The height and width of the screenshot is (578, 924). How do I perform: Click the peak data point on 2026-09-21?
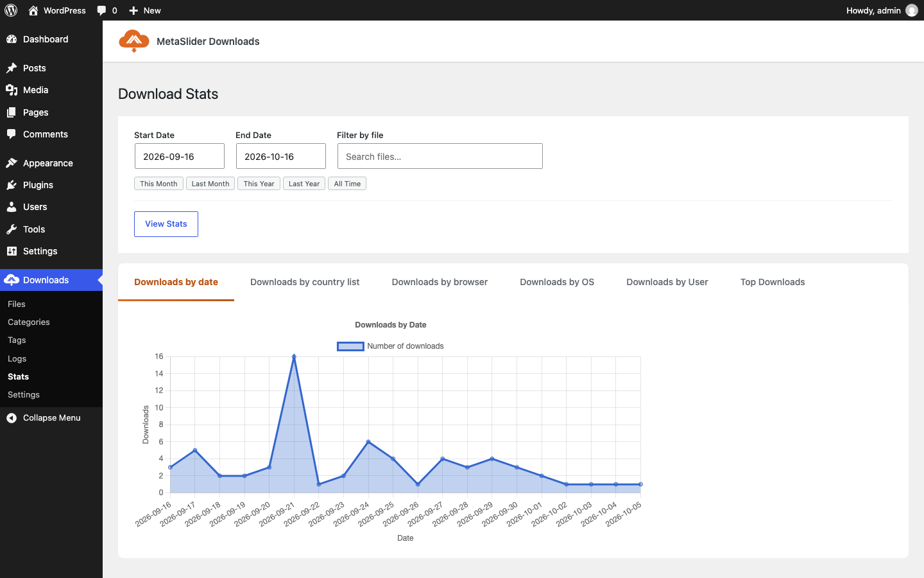(x=294, y=356)
